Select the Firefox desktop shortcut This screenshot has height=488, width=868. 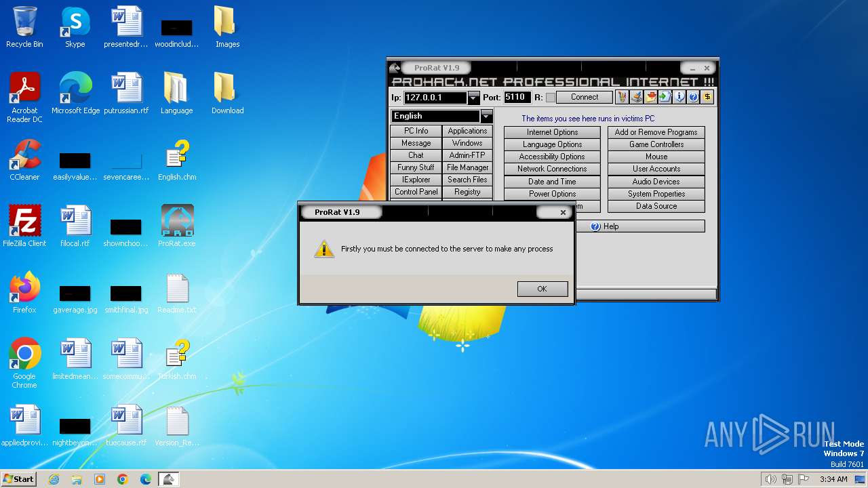24,293
